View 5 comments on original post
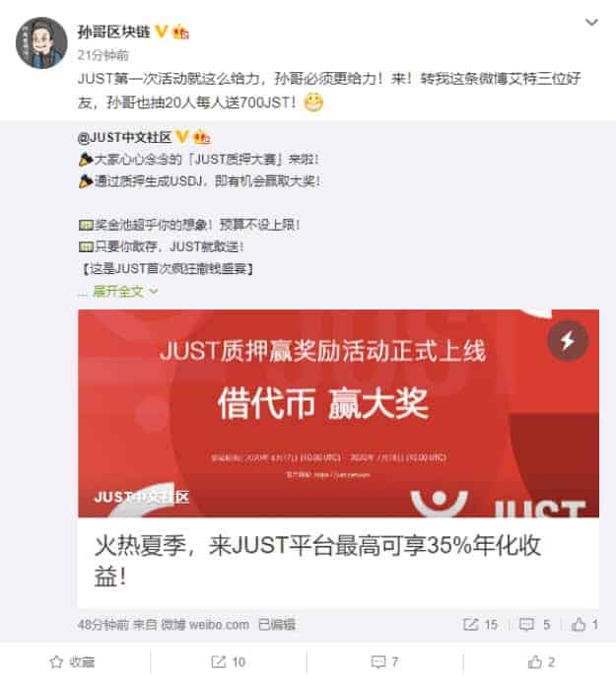Screen dimensions: 616x679 click(x=535, y=625)
